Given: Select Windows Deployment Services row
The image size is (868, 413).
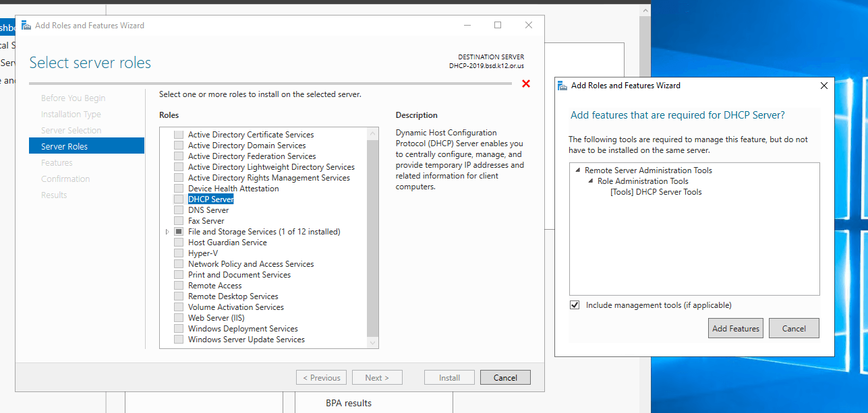Looking at the screenshot, I should (243, 329).
